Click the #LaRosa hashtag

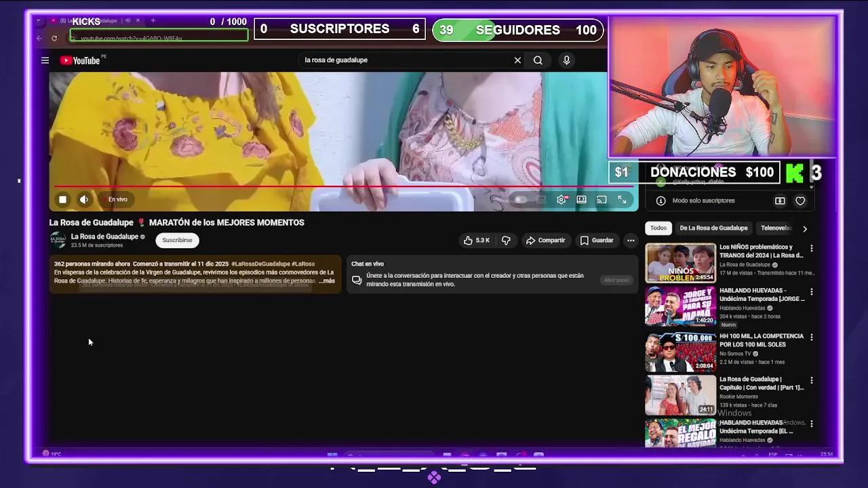[x=303, y=264]
